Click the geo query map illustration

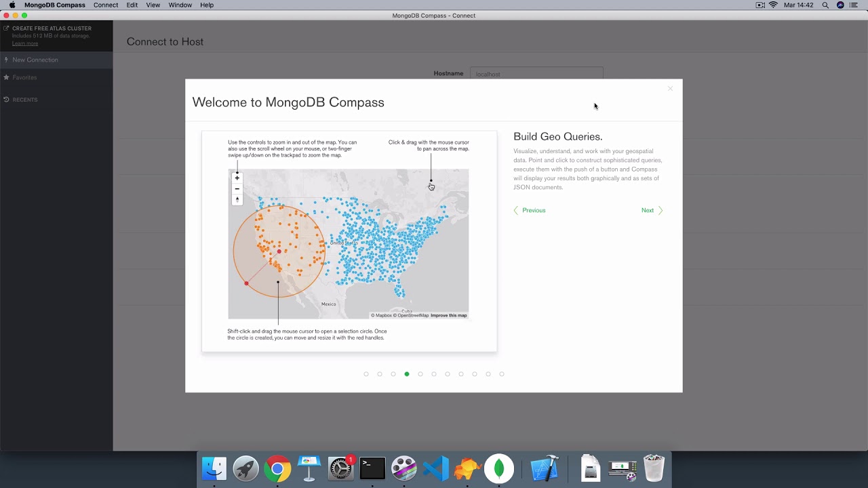point(349,241)
